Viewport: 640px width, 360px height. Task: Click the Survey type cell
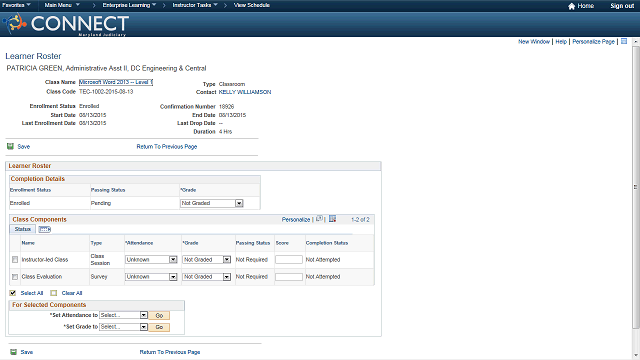coord(99,277)
